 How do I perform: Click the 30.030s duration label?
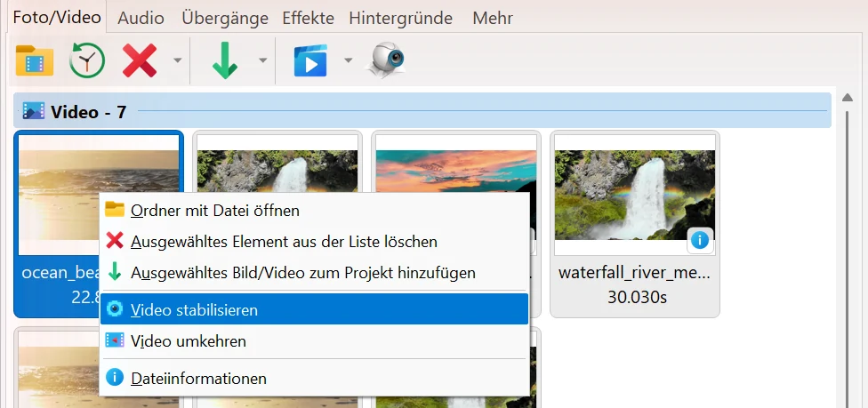click(637, 297)
